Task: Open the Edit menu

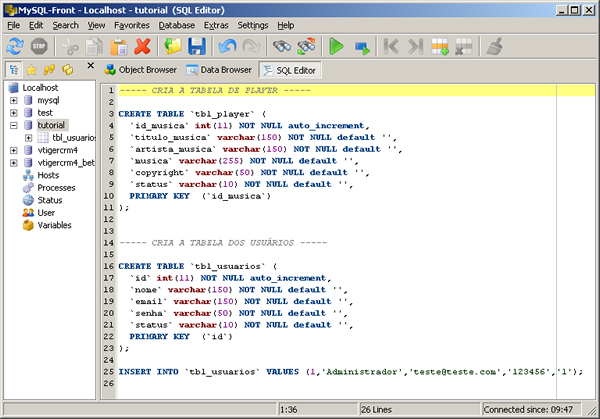Action: click(36, 25)
